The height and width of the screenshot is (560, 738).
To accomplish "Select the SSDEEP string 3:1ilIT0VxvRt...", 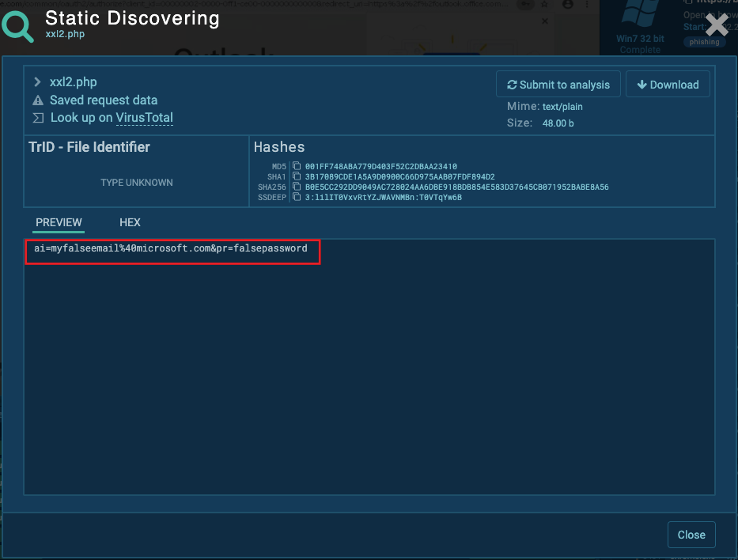I will [383, 197].
